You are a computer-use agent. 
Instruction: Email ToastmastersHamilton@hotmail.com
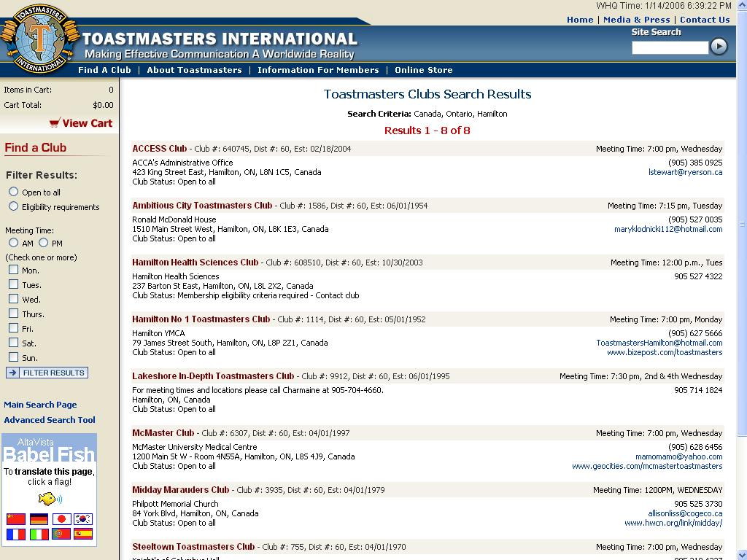click(659, 343)
